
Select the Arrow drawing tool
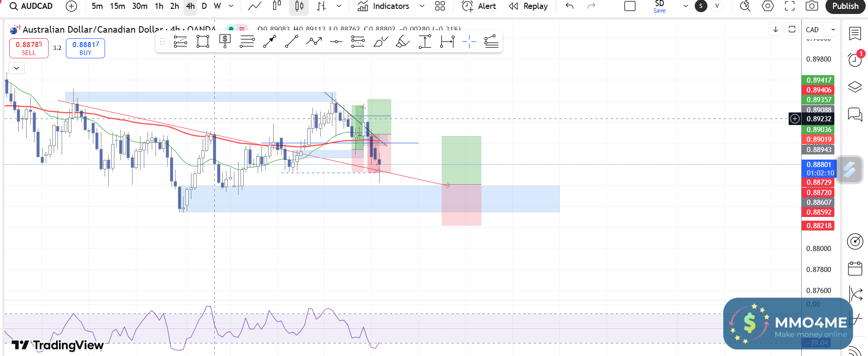(269, 42)
